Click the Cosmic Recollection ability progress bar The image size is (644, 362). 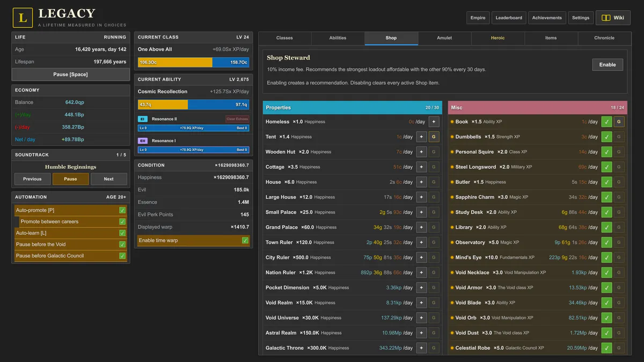(x=193, y=105)
